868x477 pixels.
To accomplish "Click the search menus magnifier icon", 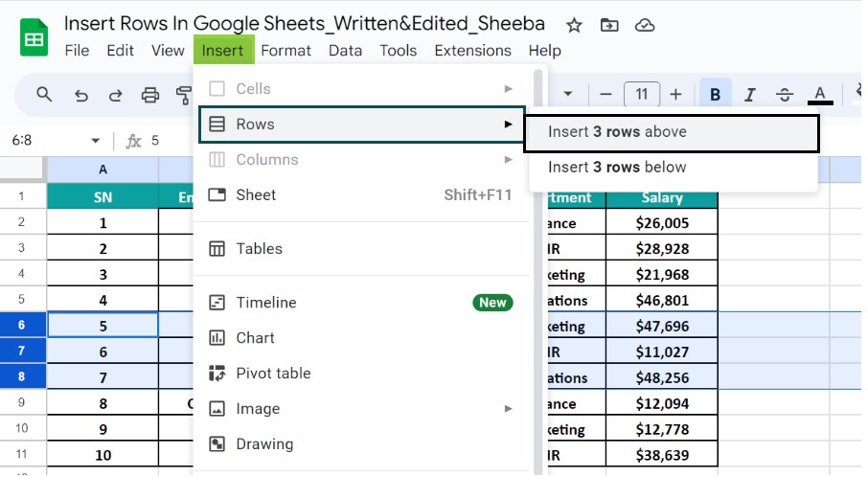I will pos(44,95).
